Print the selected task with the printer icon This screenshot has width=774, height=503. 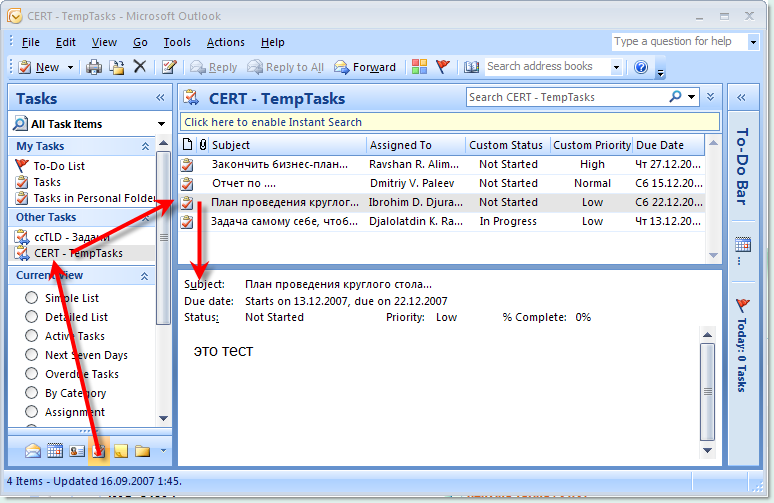coord(94,67)
